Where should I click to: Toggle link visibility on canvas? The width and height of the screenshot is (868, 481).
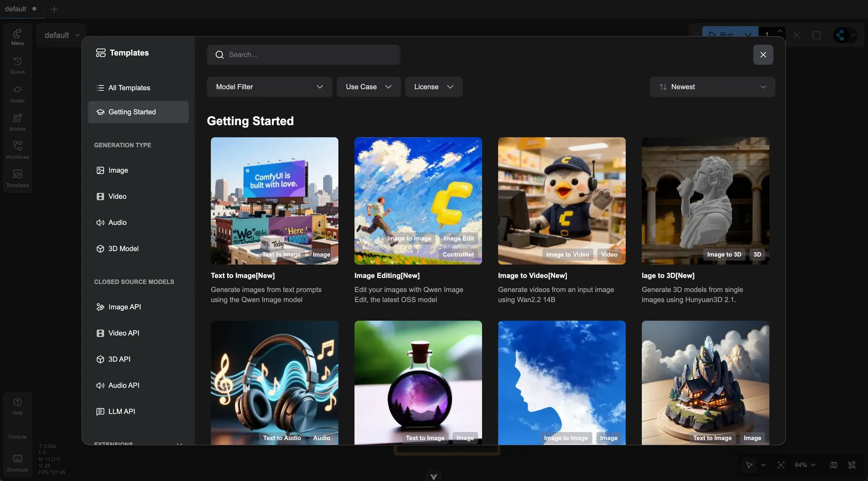(x=851, y=464)
